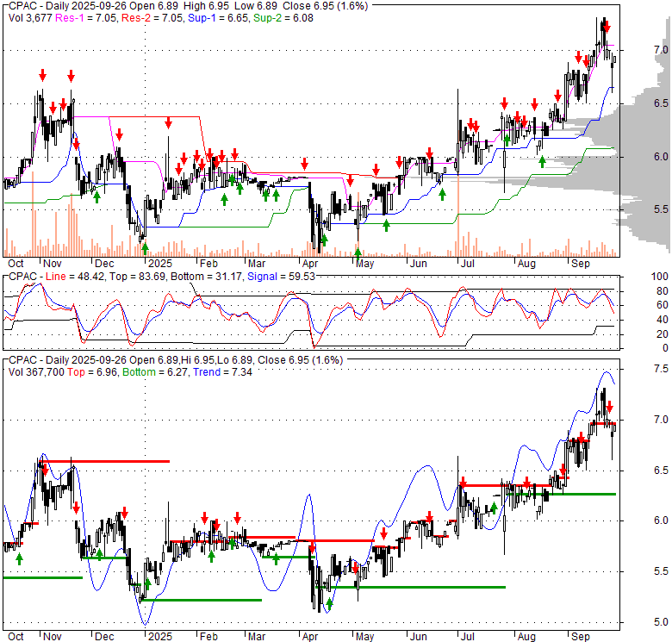Select the 'Vol 3,677' value in top chart

click(30, 18)
